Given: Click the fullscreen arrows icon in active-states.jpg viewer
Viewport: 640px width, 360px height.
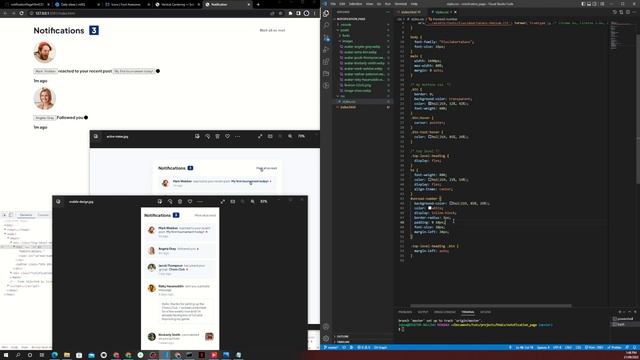Looking at the screenshot, I should (x=260, y=136).
